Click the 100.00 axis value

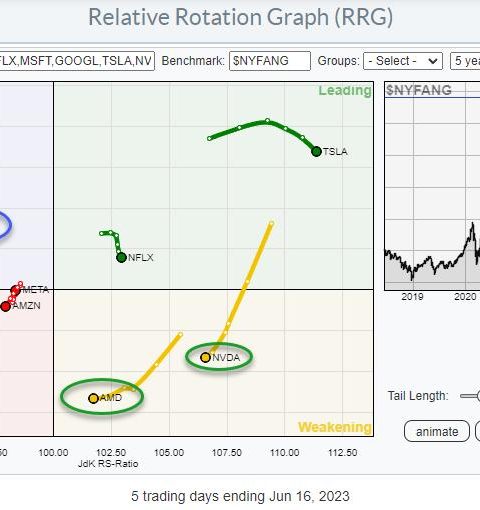point(53,453)
